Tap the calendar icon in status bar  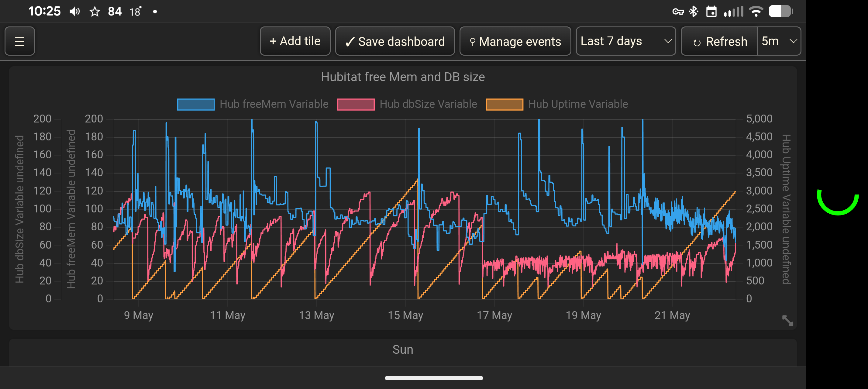click(x=711, y=12)
